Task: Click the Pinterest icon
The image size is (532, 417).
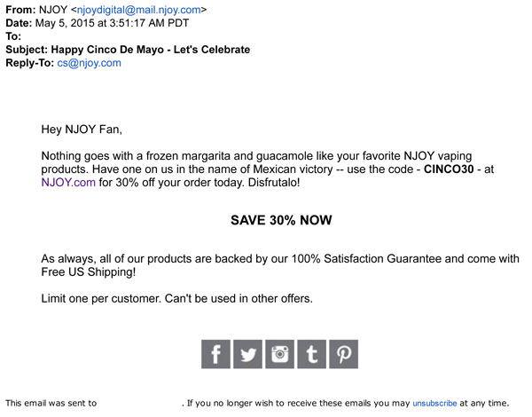Action: coord(343,353)
